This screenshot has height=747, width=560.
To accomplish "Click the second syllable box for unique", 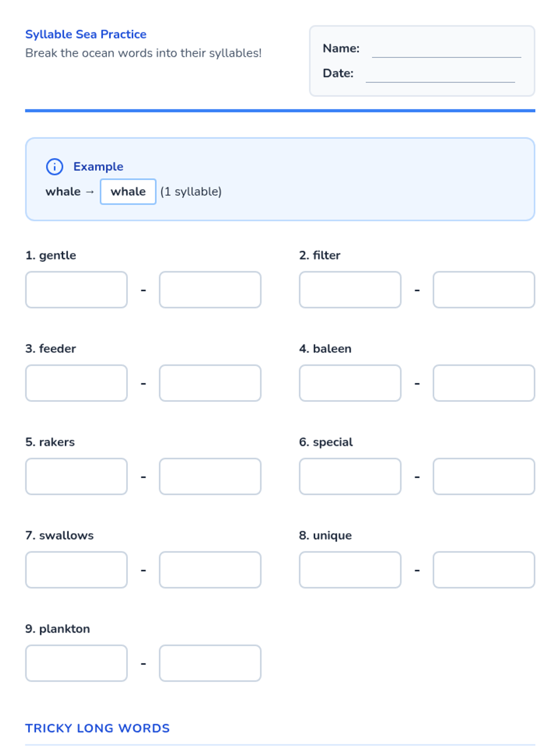I will tap(484, 570).
